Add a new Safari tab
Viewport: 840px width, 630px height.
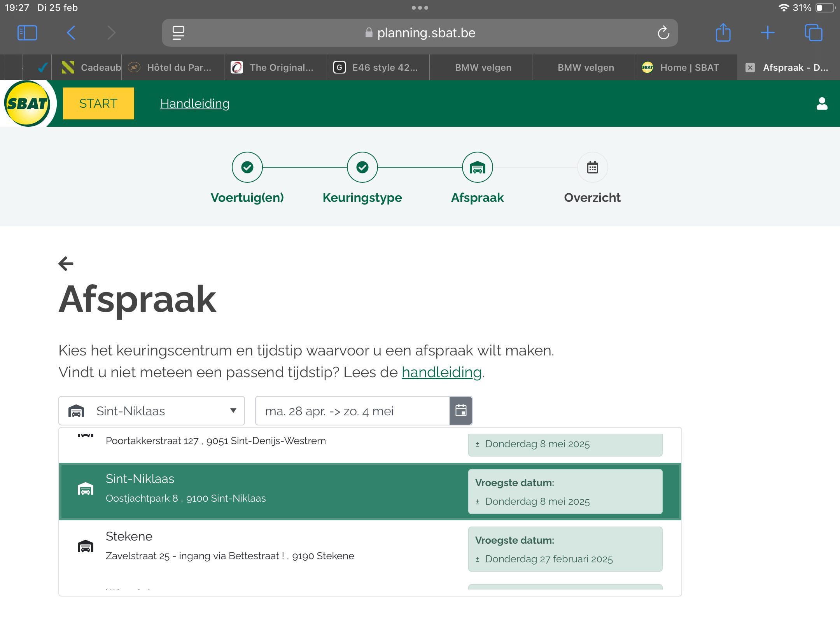click(x=768, y=33)
